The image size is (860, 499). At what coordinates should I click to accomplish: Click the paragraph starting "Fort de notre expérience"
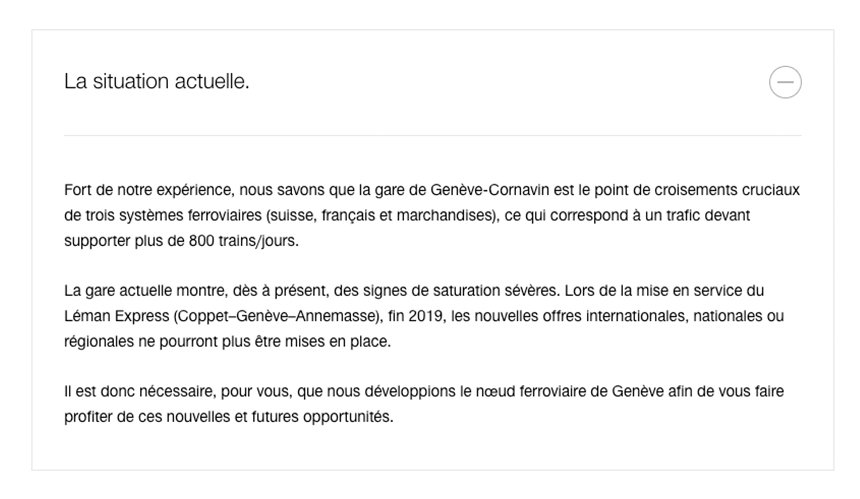(432, 216)
